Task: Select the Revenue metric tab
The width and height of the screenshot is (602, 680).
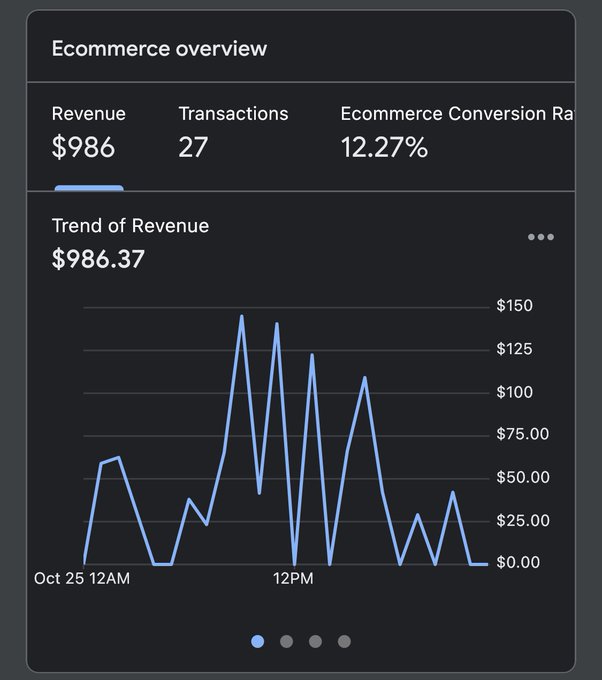Action: [x=89, y=132]
